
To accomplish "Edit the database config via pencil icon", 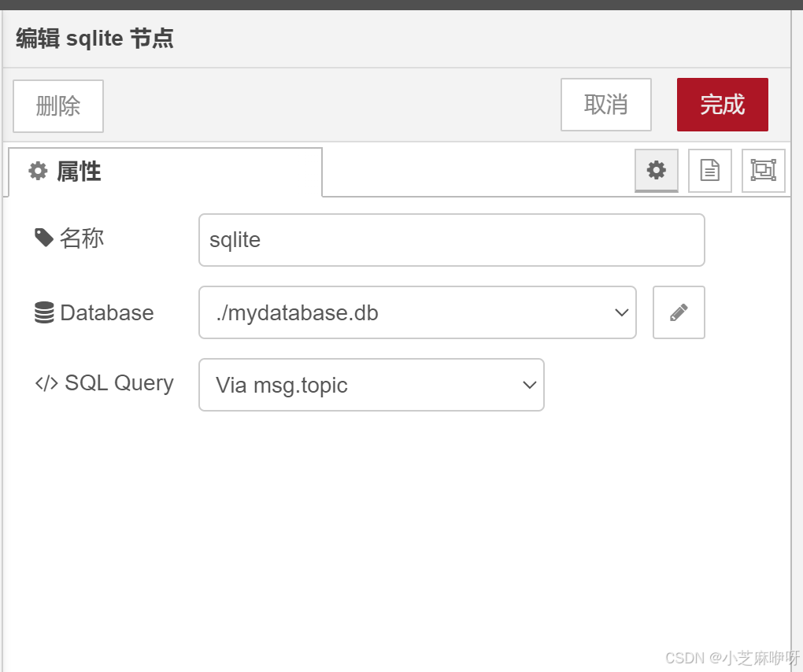I will (x=678, y=312).
